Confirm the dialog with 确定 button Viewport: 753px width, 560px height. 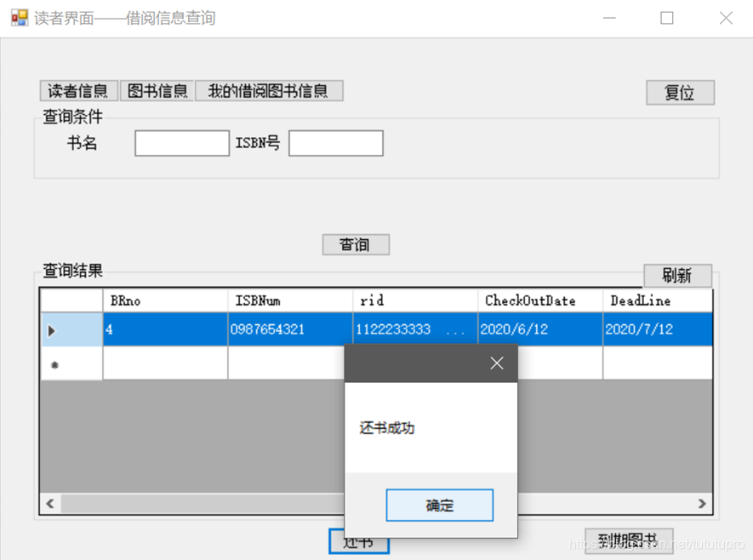click(x=439, y=505)
